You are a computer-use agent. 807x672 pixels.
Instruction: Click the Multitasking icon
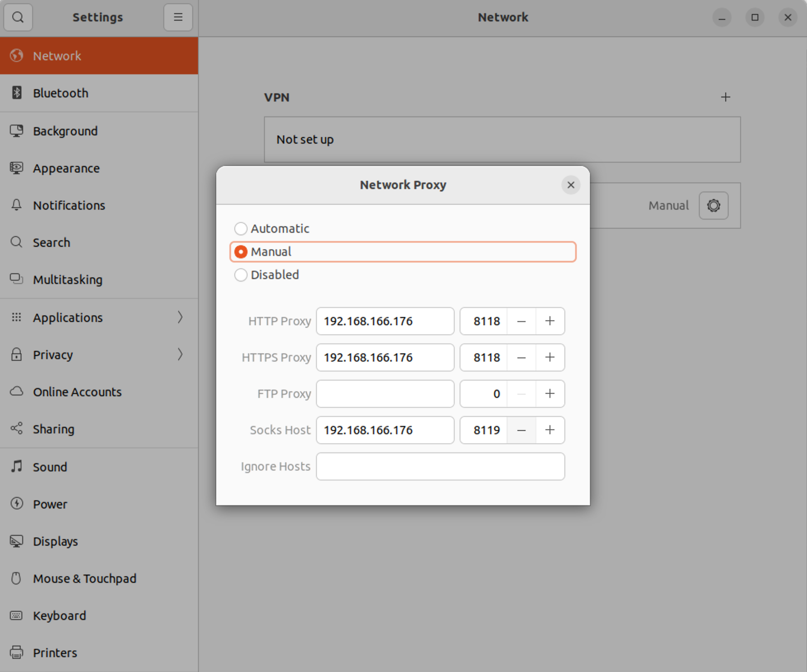[x=17, y=279]
